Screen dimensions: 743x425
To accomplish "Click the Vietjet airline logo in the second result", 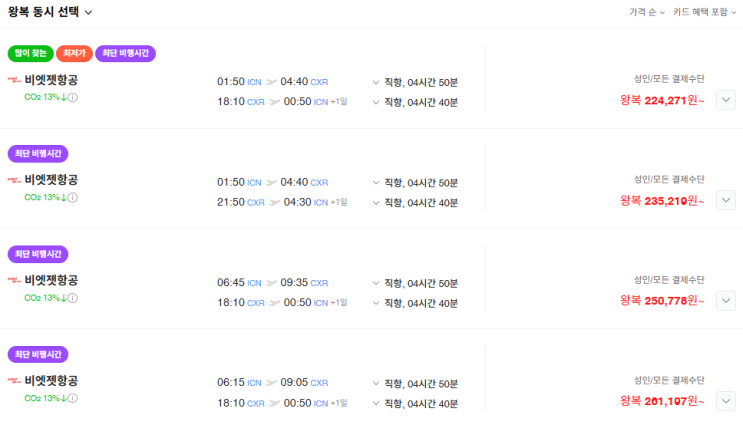I will 14,180.
